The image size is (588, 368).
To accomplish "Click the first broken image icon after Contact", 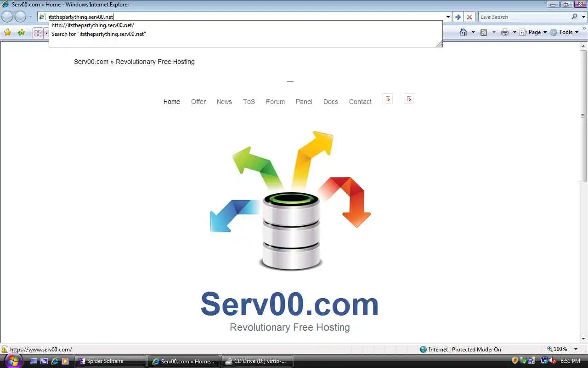I will point(388,98).
